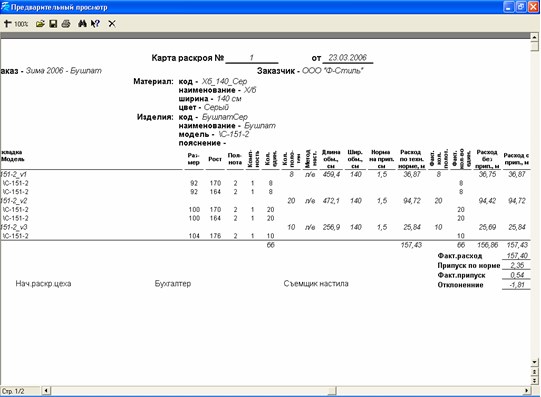Print the report via printer icon
Viewport: 541px width, 397px height.
(66, 24)
